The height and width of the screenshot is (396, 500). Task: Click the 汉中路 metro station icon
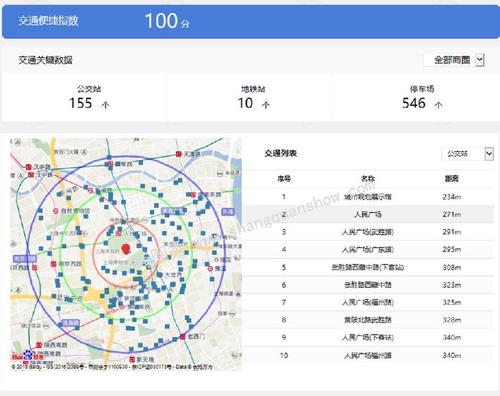pyautogui.click(x=29, y=167)
